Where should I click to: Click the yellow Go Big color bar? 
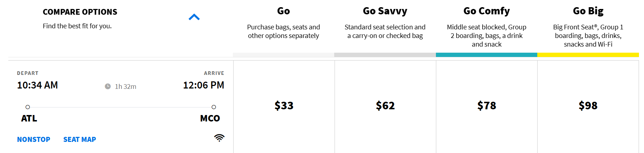tap(588, 55)
